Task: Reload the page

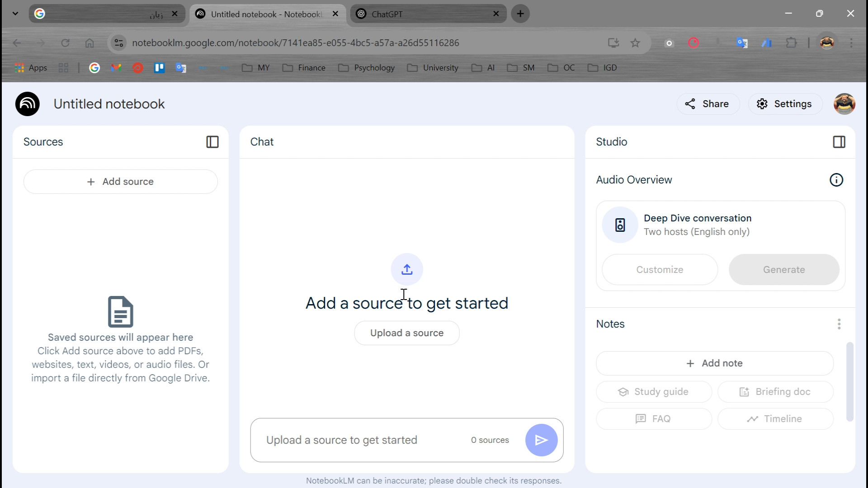Action: 65,43
